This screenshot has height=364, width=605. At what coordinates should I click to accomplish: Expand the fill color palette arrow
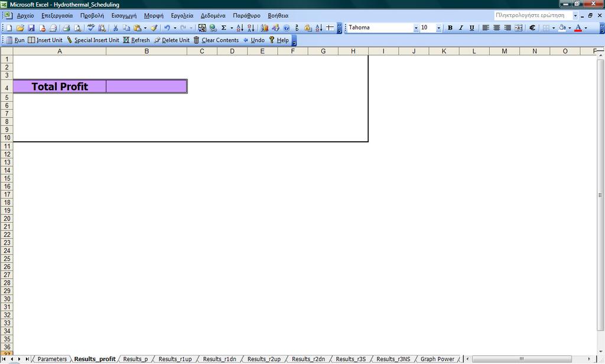click(570, 28)
